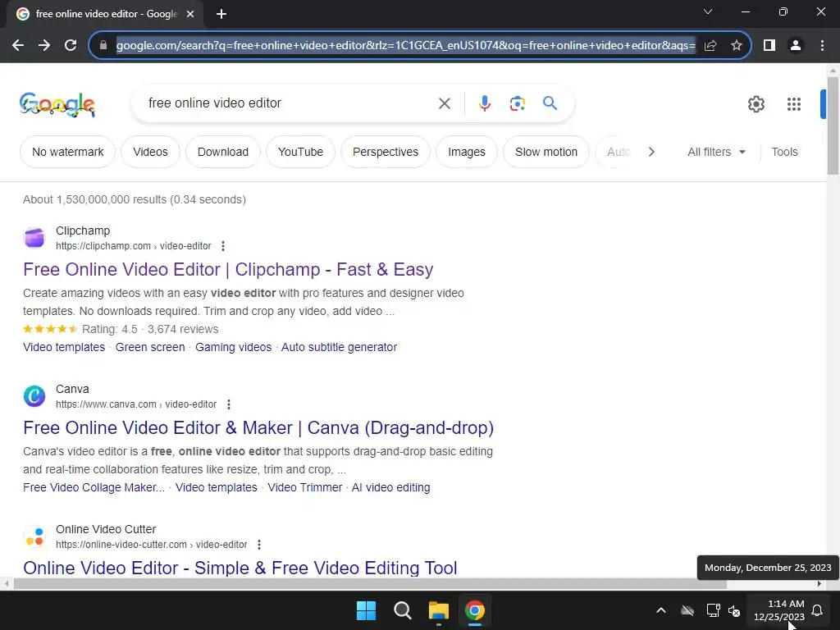
Task: Reload the current page
Action: [71, 46]
